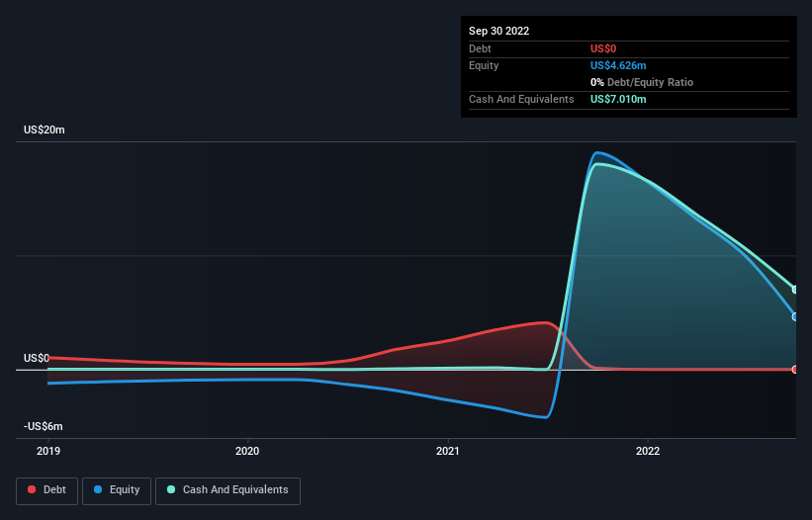The height and width of the screenshot is (520, 812).
Task: Select the 2022 x-axis label
Action: [x=648, y=451]
